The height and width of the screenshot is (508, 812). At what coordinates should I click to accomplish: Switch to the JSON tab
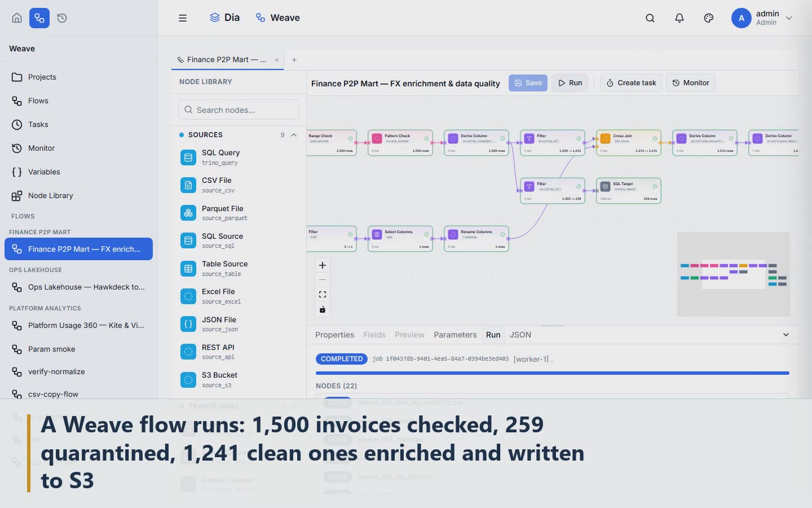tap(520, 335)
